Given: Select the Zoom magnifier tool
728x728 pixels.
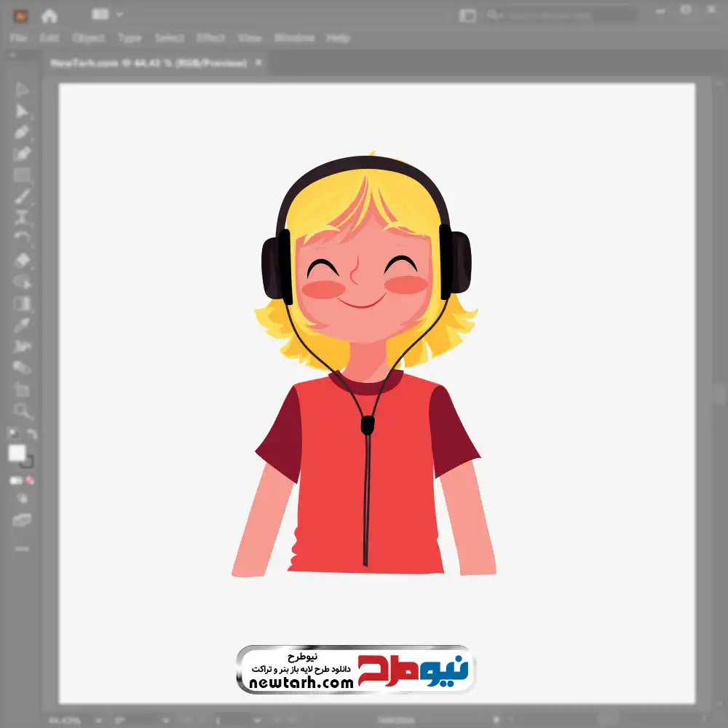Looking at the screenshot, I should (22, 411).
